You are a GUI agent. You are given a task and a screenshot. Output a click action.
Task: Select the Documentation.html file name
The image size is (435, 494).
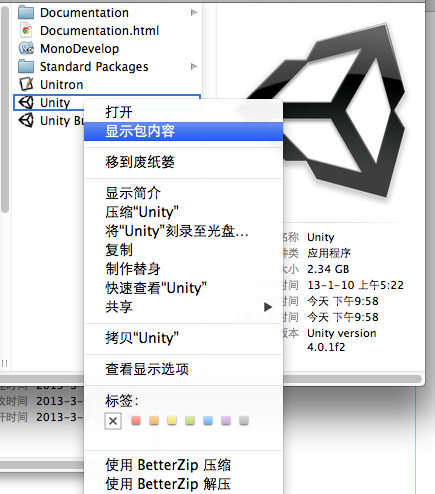tap(99, 31)
